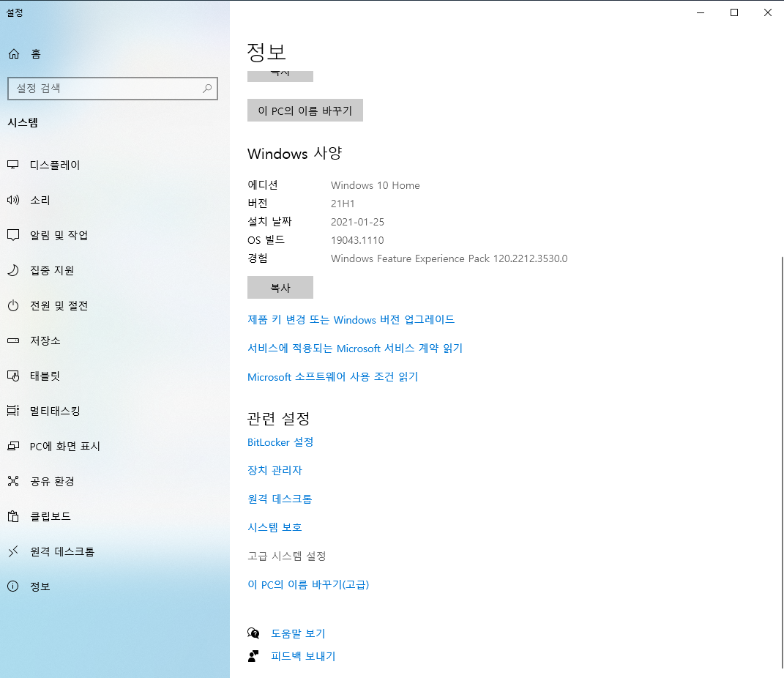Image resolution: width=784 pixels, height=678 pixels.
Task: Click the About (정보) info circle icon
Action: pyautogui.click(x=13, y=586)
